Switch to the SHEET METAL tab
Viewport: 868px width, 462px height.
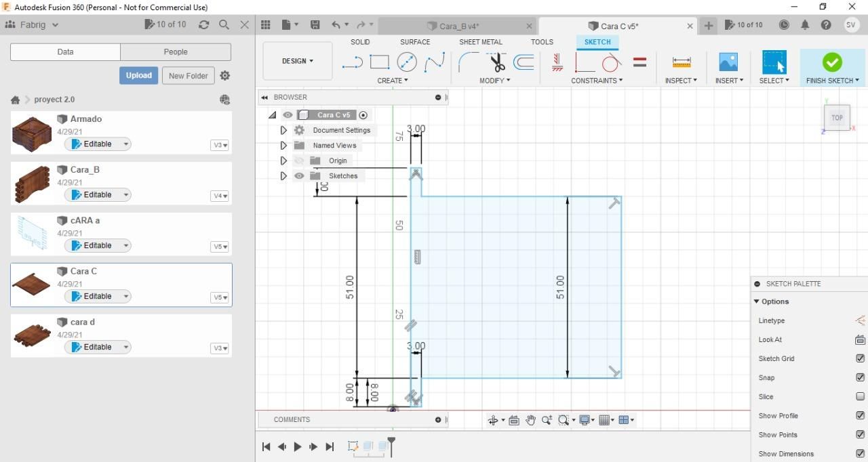point(481,42)
